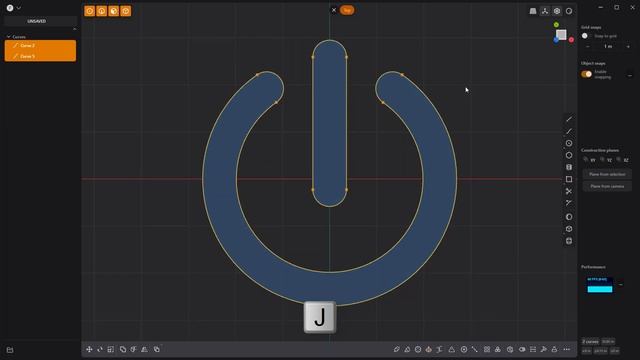Select the Box tool in right toolbar

click(x=569, y=229)
